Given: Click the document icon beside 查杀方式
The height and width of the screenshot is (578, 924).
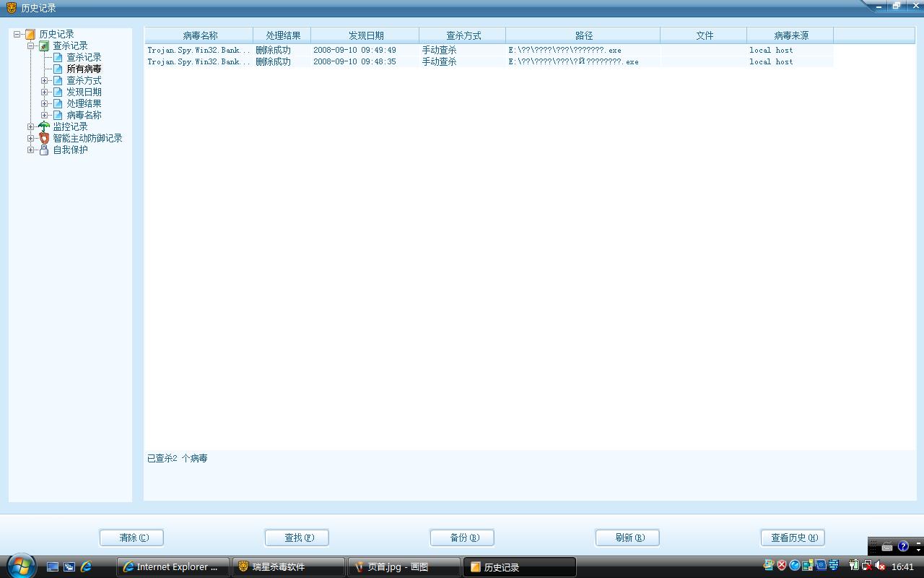Looking at the screenshot, I should point(58,80).
